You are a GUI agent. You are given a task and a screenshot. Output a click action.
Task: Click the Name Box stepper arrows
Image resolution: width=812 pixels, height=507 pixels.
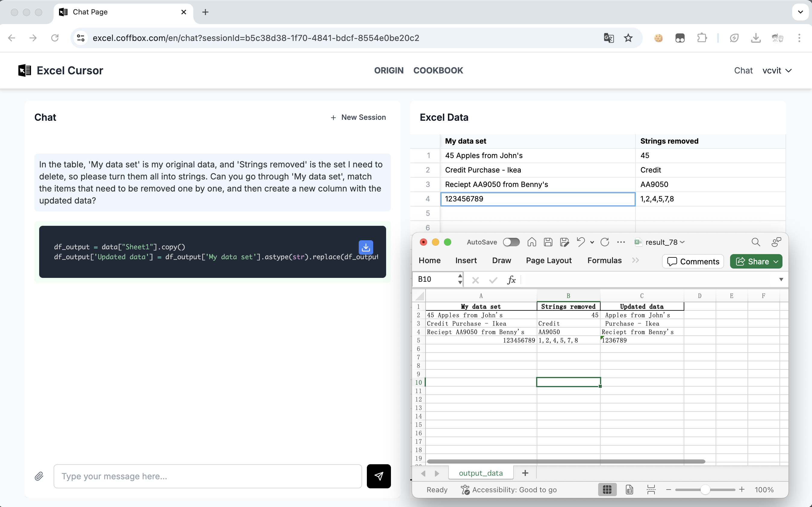point(460,279)
